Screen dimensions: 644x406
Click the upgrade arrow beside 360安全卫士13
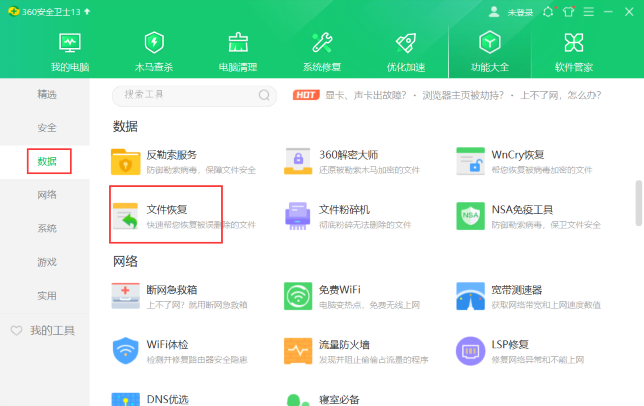(87, 11)
